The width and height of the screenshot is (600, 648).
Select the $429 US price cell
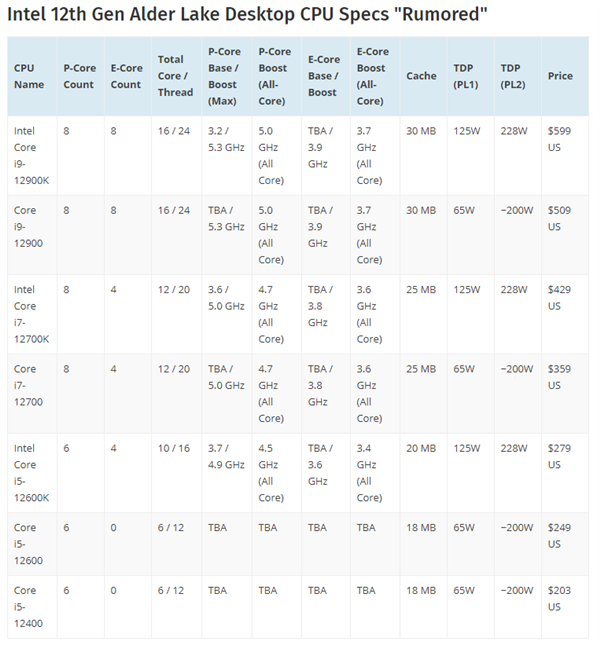point(561,297)
